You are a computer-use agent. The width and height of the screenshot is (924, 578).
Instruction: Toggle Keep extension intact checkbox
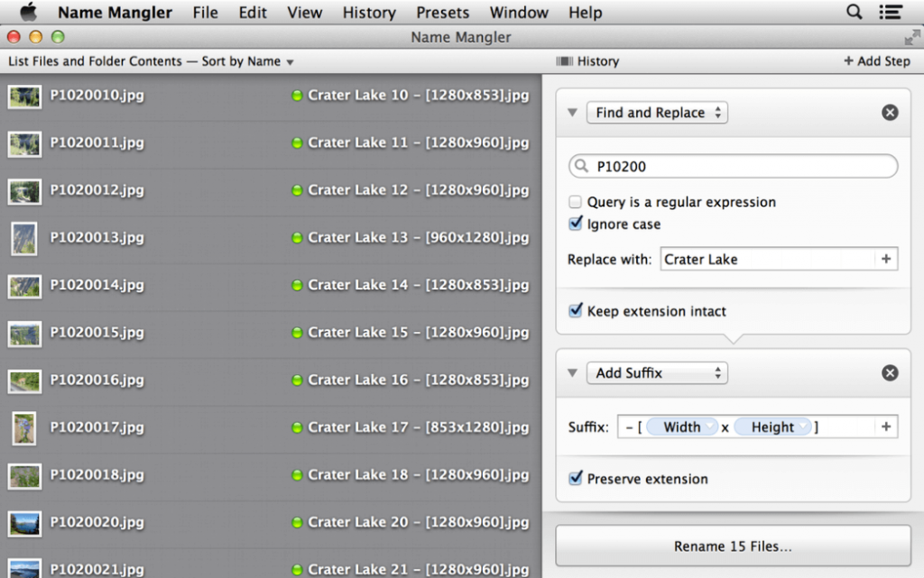(576, 311)
